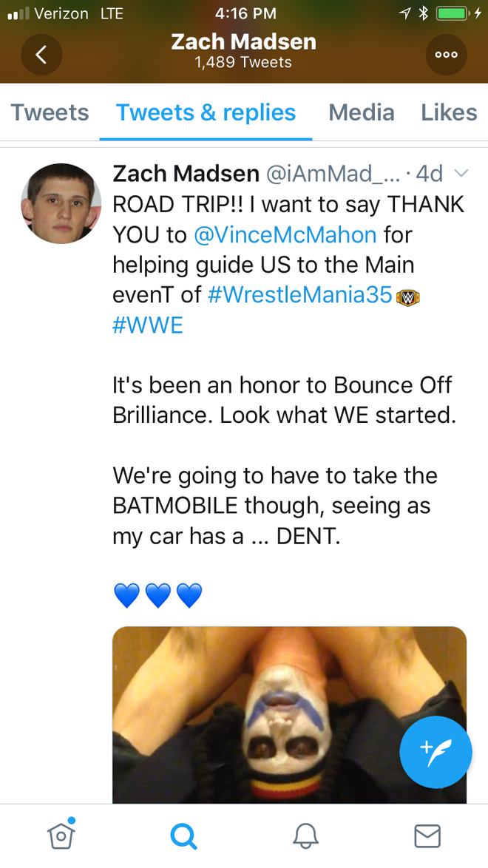
Task: Tap the WWE championship belt emoji
Action: 408,296
